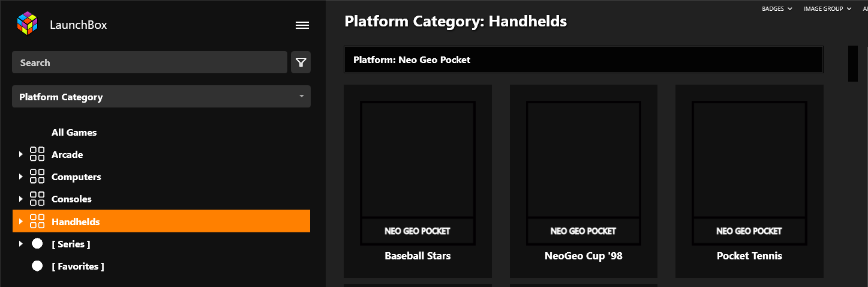Click the LaunchBox colorful cube logo
This screenshot has height=287, width=868.
tap(27, 25)
